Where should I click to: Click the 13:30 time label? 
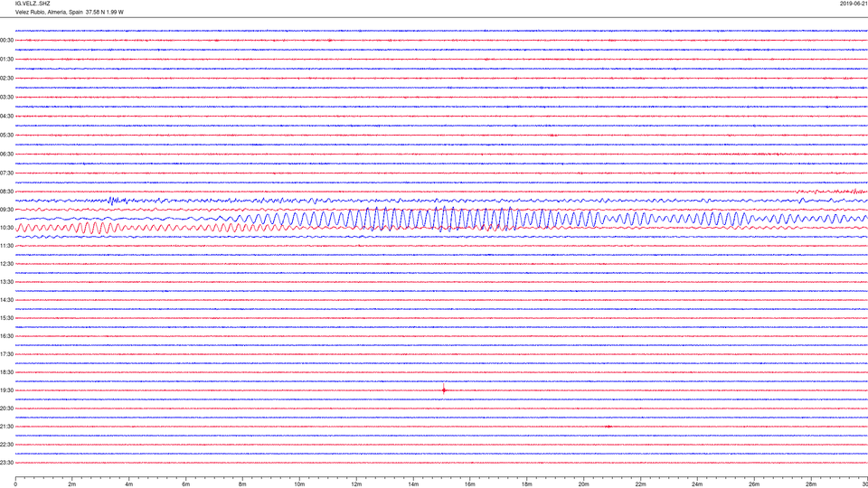tap(6, 282)
